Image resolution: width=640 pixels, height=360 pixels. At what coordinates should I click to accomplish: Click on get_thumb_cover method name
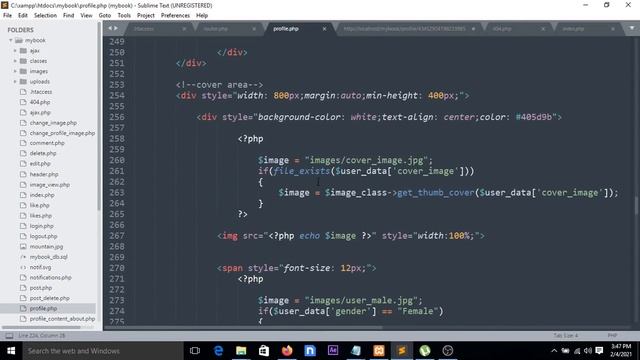tap(436, 193)
